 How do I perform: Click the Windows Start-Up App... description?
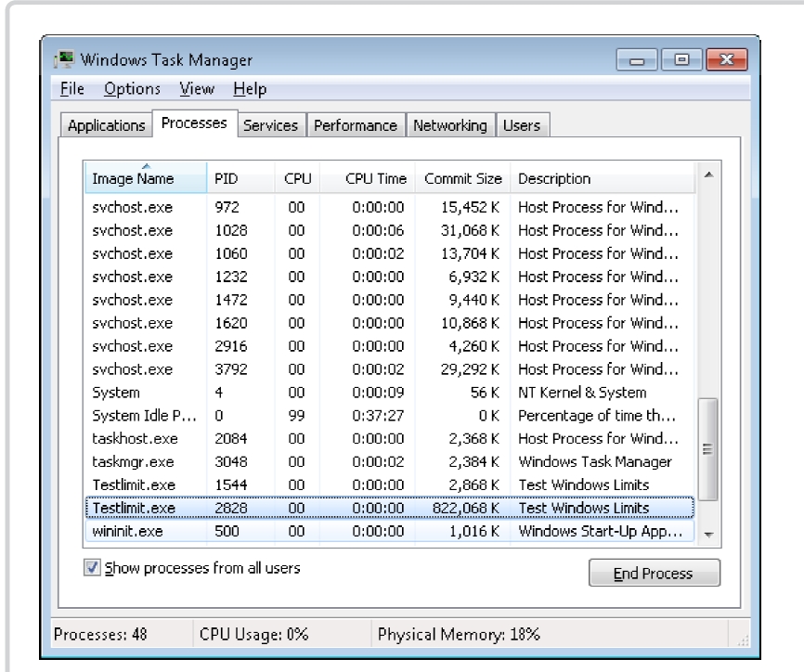(x=601, y=531)
